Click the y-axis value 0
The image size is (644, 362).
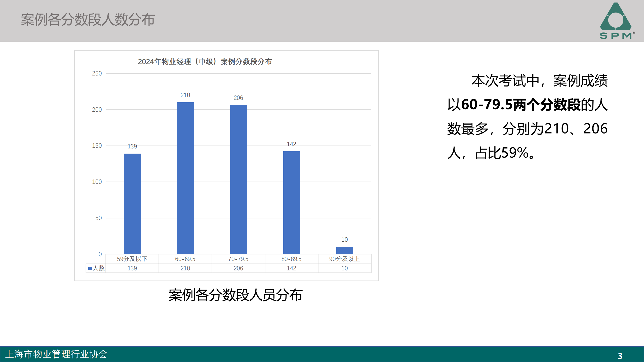(100, 254)
